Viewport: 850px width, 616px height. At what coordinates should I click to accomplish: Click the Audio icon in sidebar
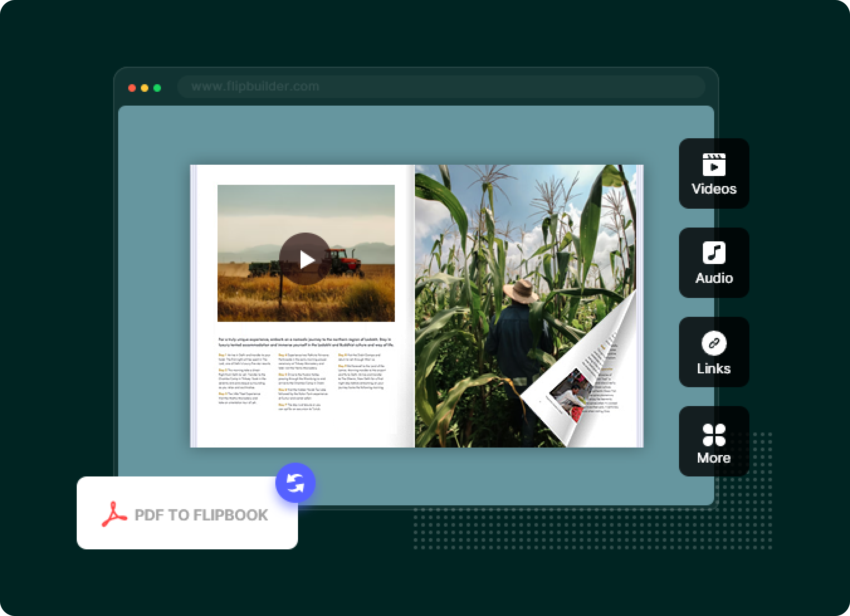click(x=714, y=262)
